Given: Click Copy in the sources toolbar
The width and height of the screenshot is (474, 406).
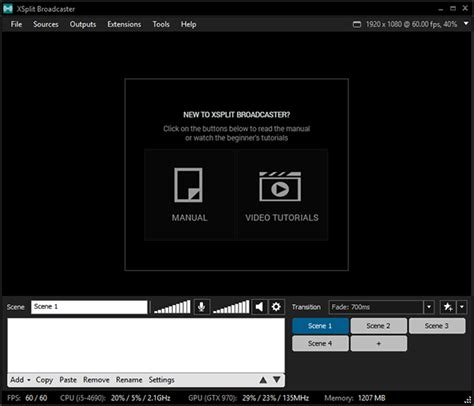Looking at the screenshot, I should (x=44, y=380).
